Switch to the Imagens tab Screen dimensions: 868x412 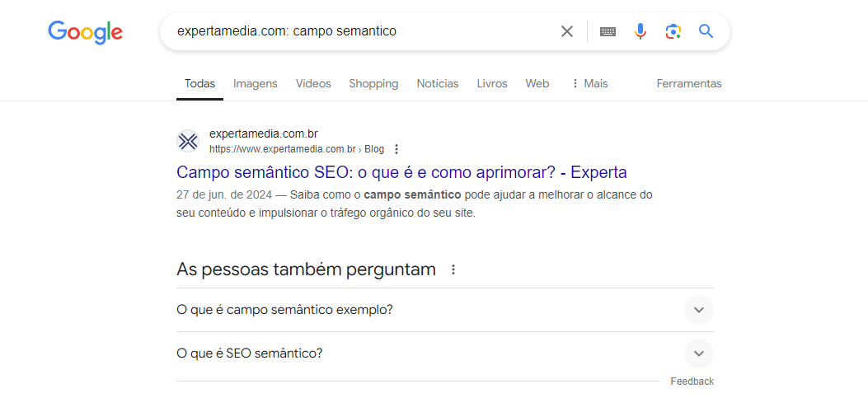point(256,83)
